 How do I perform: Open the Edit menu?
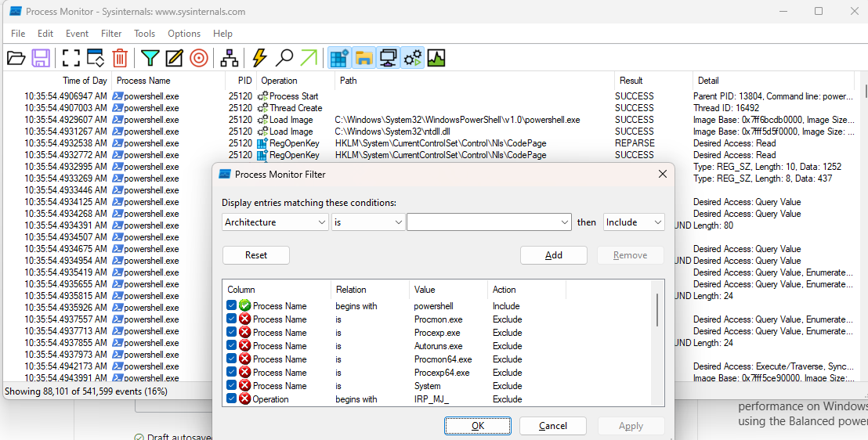(x=45, y=33)
